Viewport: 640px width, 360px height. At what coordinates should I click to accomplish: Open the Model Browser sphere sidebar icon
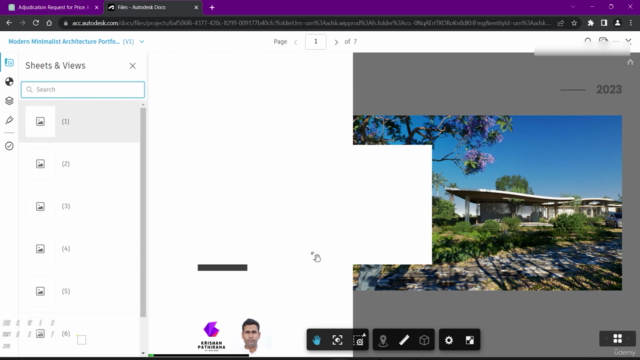(x=9, y=82)
